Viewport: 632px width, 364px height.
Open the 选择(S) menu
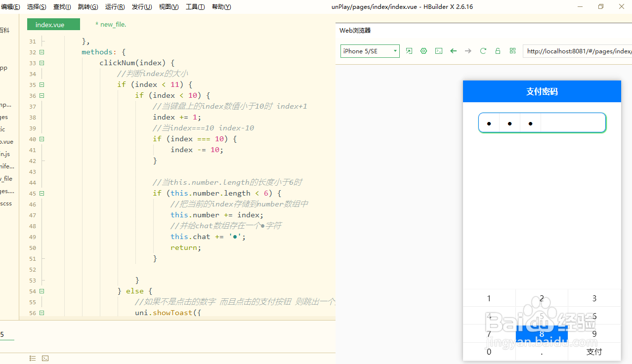(x=37, y=7)
